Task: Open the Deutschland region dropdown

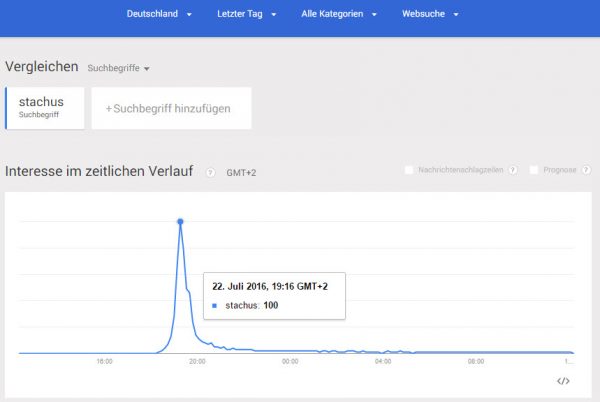Action: click(x=159, y=15)
